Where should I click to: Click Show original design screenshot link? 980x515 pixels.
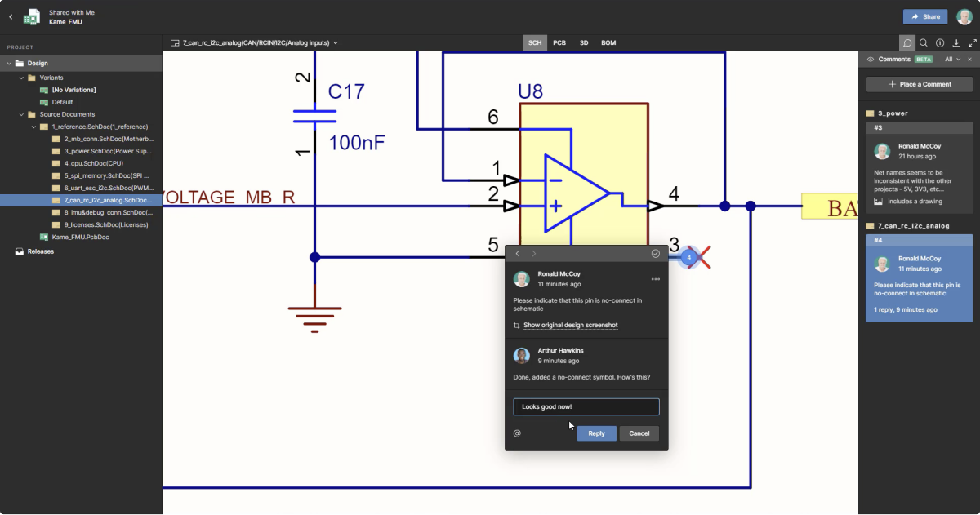coord(570,326)
